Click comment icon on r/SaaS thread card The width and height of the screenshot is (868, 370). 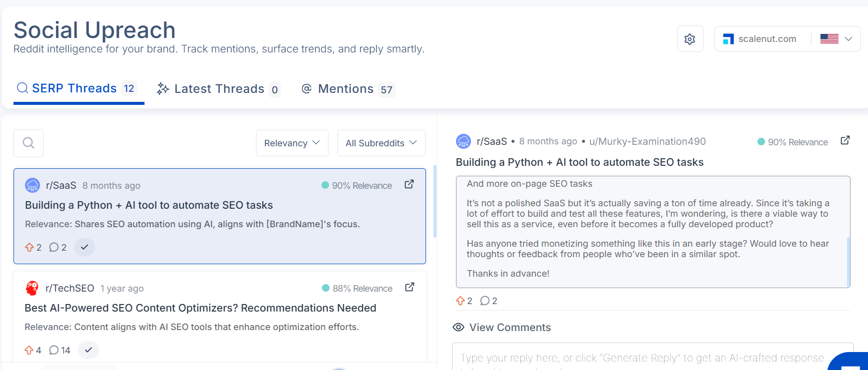54,247
